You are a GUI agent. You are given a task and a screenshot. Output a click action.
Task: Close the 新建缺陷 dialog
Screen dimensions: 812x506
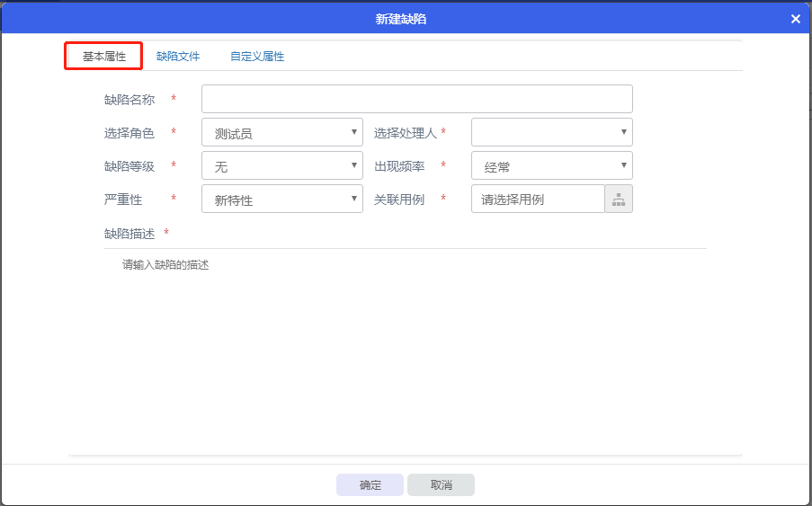(795, 19)
